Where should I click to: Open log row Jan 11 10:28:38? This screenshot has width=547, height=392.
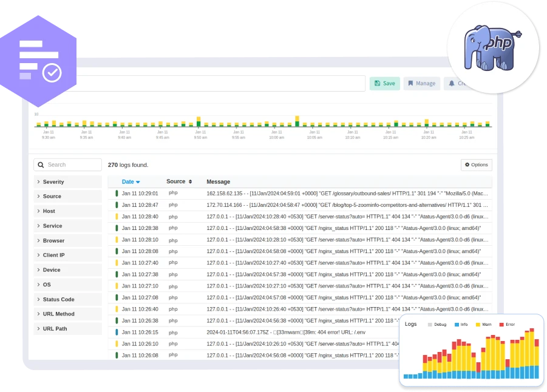click(x=300, y=228)
